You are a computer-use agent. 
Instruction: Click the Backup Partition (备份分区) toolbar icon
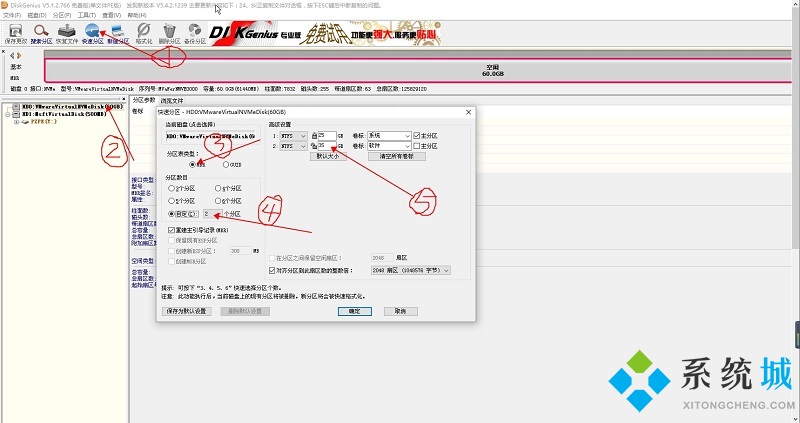(x=194, y=33)
